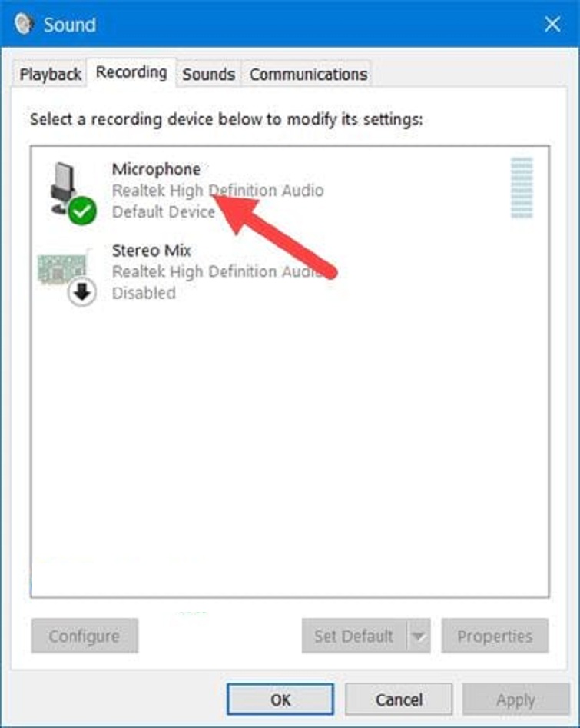Confirm with the OK button
This screenshot has width=580, height=728.
pyautogui.click(x=280, y=700)
